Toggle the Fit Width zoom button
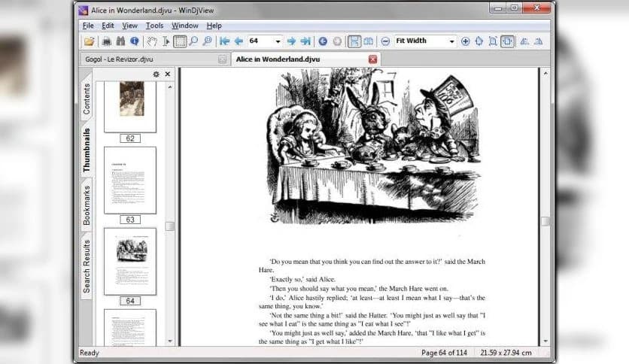This screenshot has width=629, height=364. pyautogui.click(x=507, y=41)
